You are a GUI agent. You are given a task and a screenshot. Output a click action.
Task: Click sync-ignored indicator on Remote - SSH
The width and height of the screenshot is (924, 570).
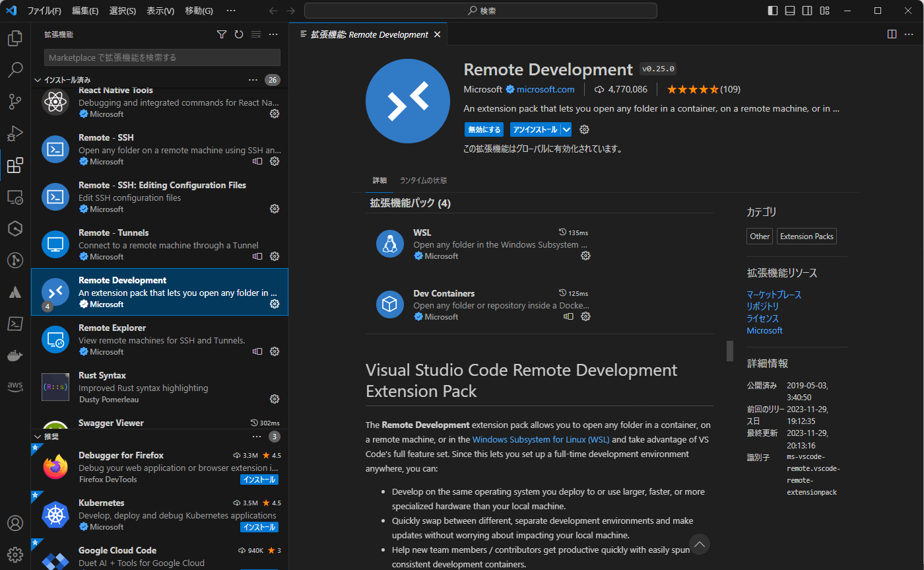pyautogui.click(x=258, y=161)
